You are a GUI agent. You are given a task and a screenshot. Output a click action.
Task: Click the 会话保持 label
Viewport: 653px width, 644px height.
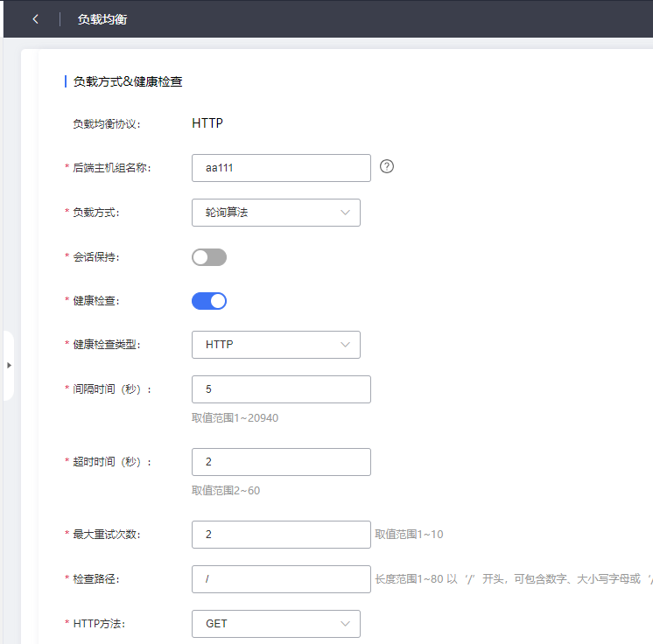click(x=96, y=257)
